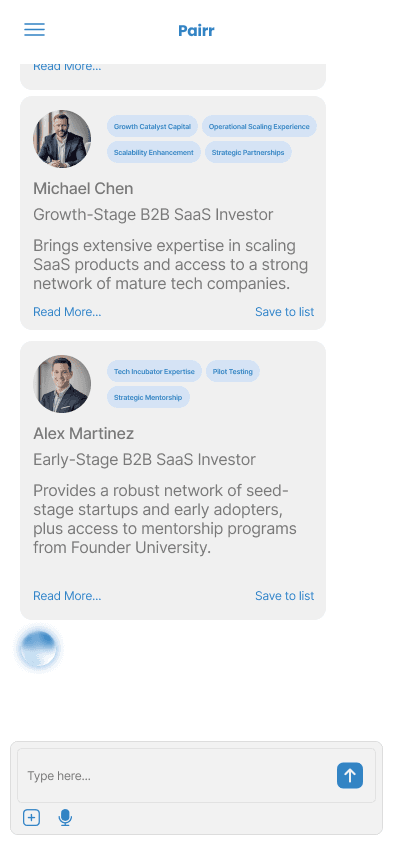393x852 pixels.
Task: Select the Tech Incubator Expertise tag
Action: click(x=154, y=371)
